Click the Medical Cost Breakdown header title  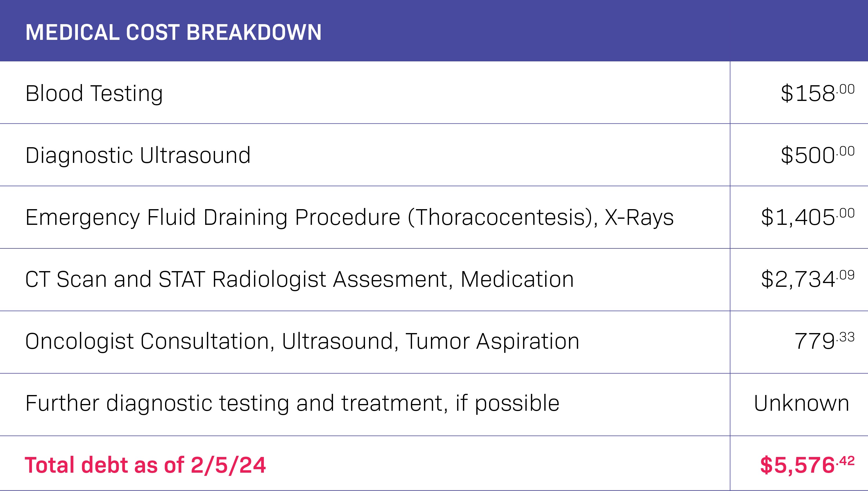coord(173,32)
